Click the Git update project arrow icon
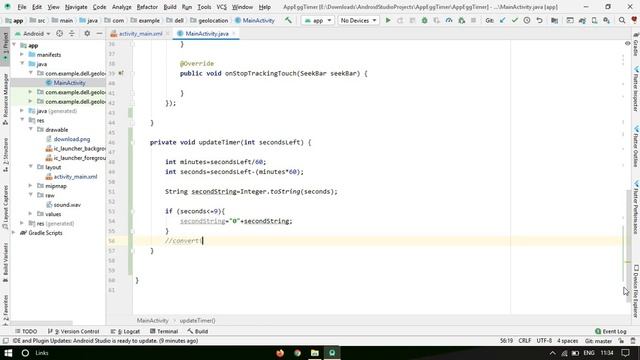Viewport: 640px width, 360px height. (x=502, y=20)
